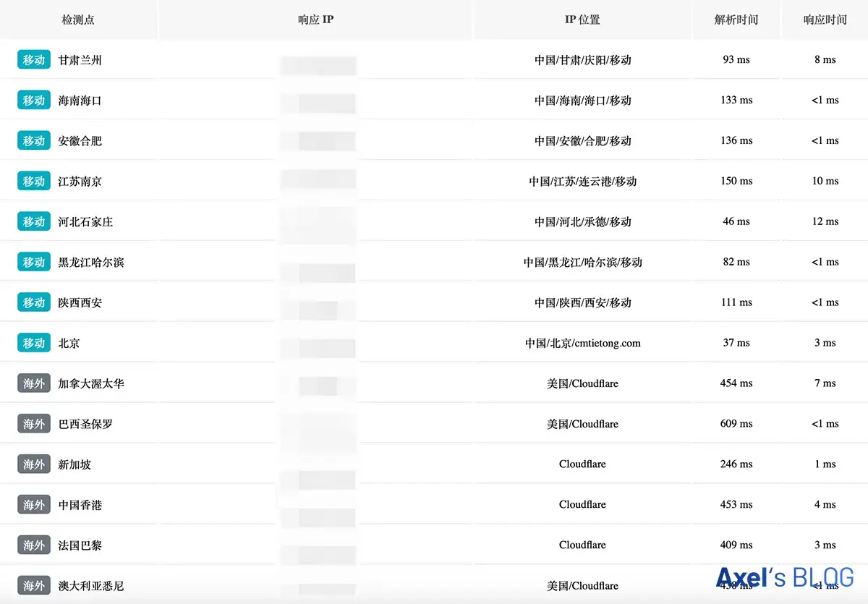Click the 移动 badge for 黑龙江哈尔滨
This screenshot has height=604, width=868.
point(34,263)
